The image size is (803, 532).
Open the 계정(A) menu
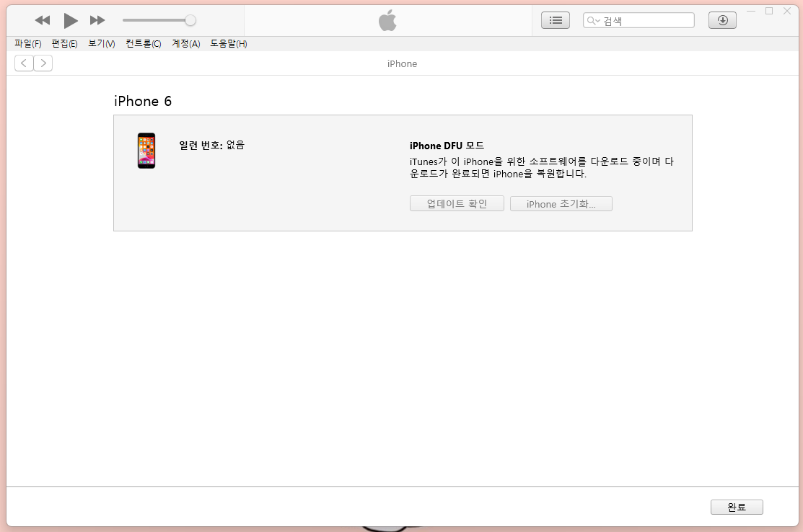coord(186,44)
